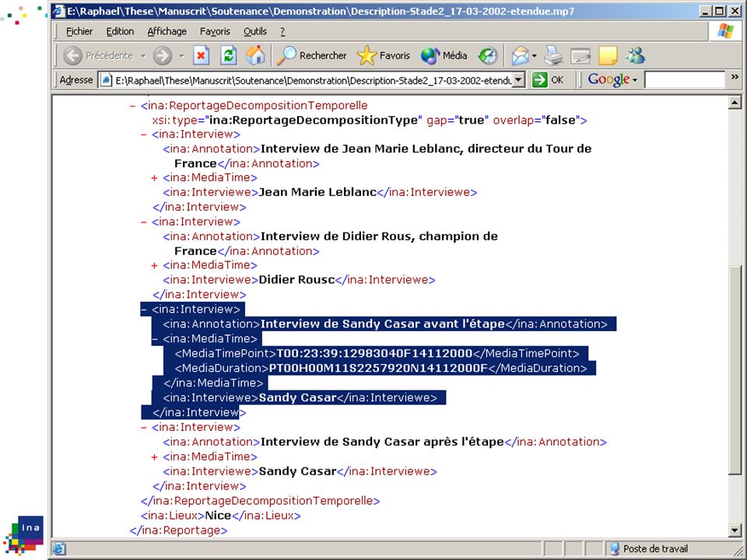Viewport: 747px width, 560px height.
Task: Open the History clock icon
Action: 488,56
